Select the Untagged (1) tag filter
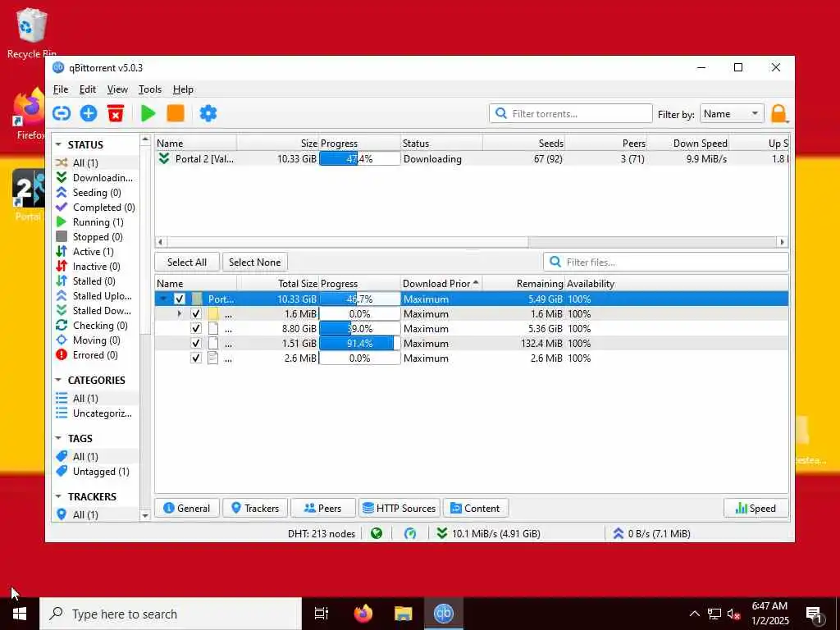 click(96, 472)
